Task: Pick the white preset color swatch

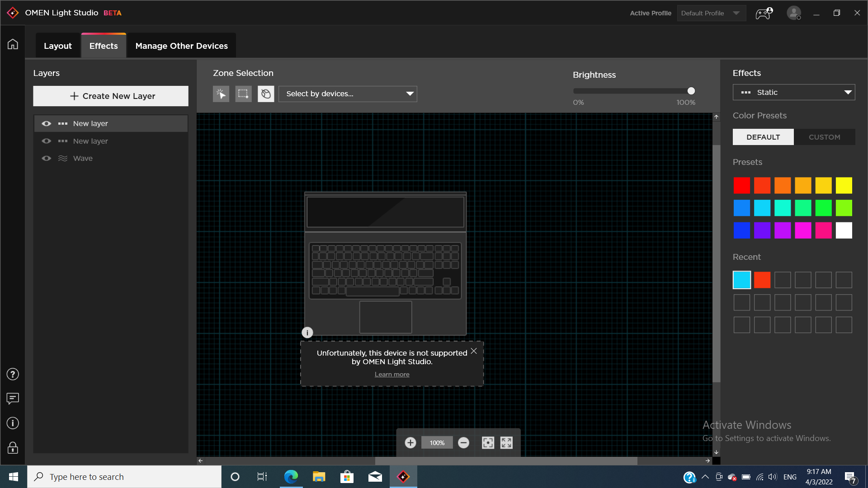Action: coord(844,230)
